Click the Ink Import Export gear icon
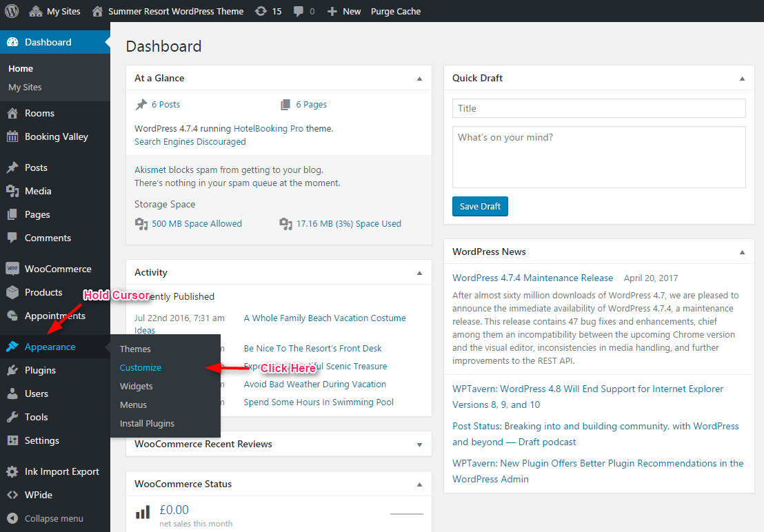Viewport: 764px width, 532px height. tap(12, 471)
